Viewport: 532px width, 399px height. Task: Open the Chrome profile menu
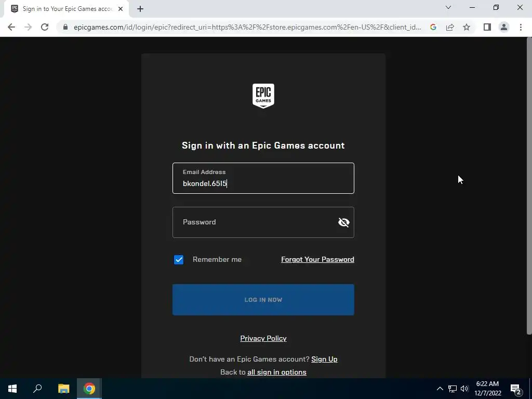[x=504, y=27]
